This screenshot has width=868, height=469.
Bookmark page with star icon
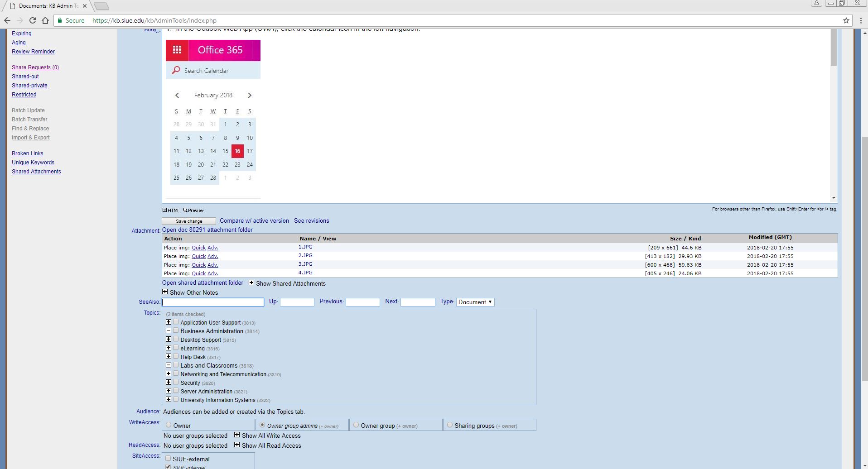[846, 20]
